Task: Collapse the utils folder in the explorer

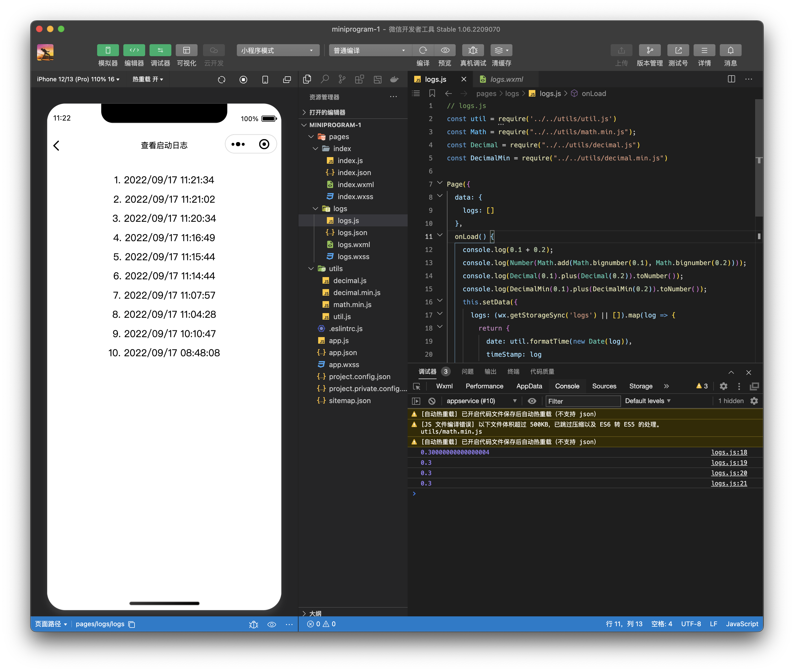Action: (311, 269)
